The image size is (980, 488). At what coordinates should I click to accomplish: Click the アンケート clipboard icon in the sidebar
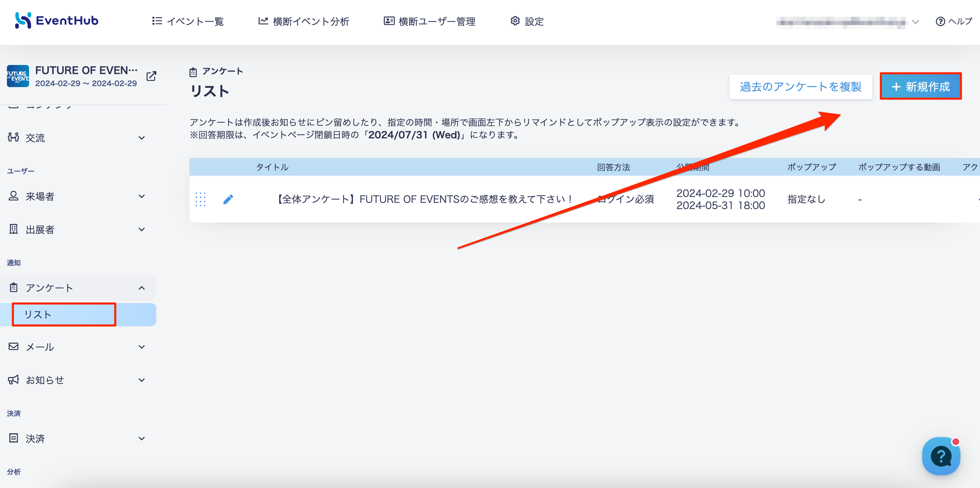click(x=14, y=287)
